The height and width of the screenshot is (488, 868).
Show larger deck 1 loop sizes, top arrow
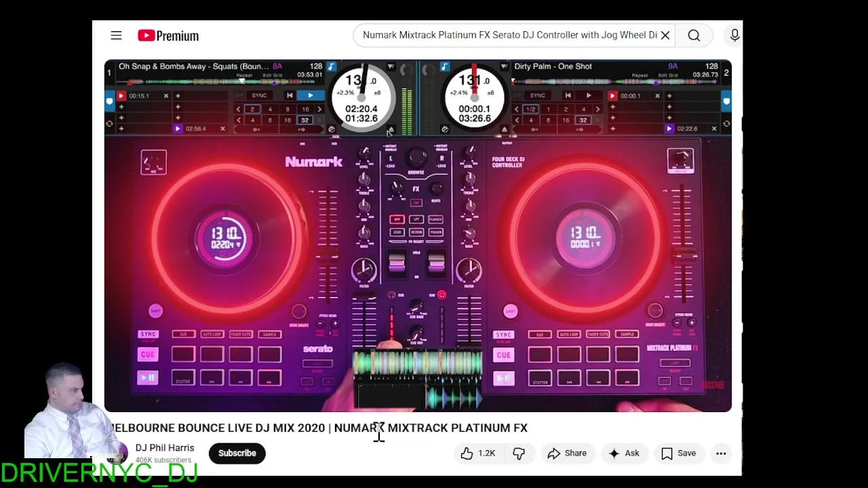pos(319,109)
